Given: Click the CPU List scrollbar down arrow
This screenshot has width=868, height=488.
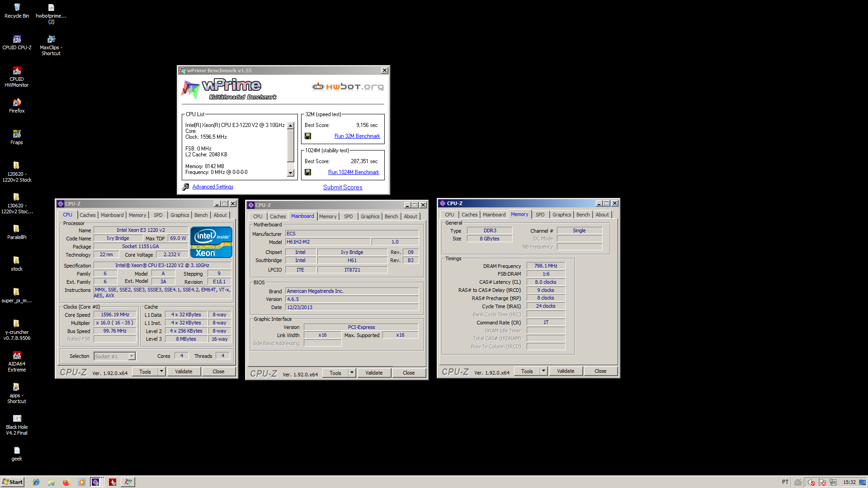Looking at the screenshot, I should click(x=291, y=173).
